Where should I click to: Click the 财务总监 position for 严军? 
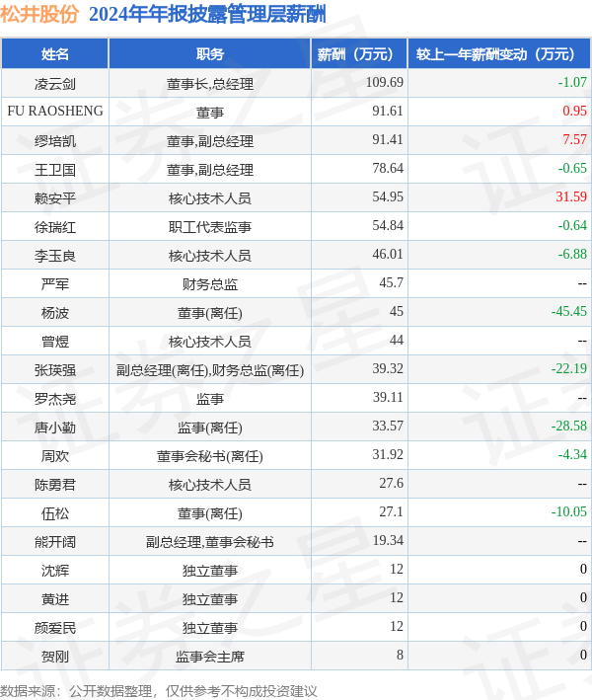tap(210, 284)
